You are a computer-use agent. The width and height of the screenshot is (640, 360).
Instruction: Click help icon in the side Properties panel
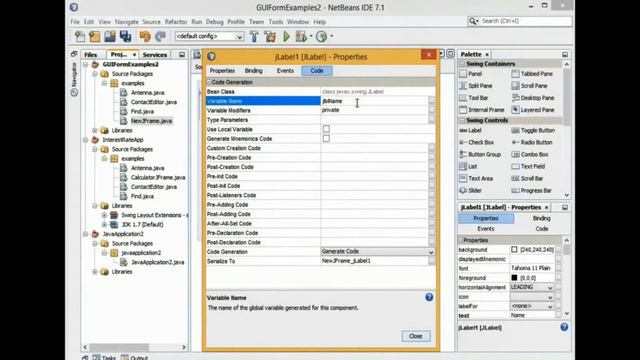(x=564, y=327)
